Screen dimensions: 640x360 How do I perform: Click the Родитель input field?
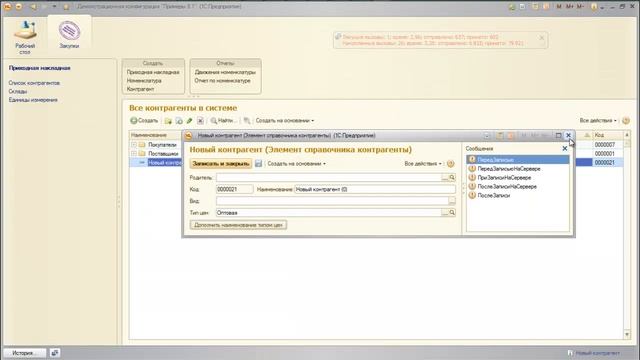click(329, 178)
